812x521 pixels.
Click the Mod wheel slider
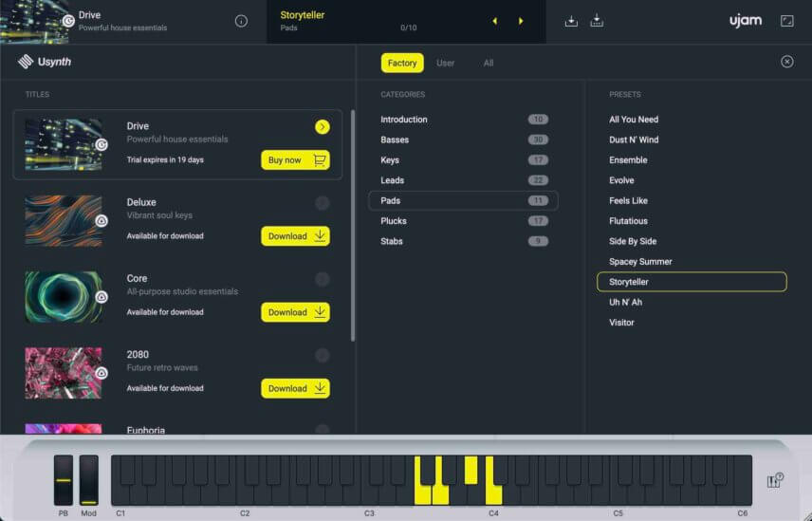[88, 480]
